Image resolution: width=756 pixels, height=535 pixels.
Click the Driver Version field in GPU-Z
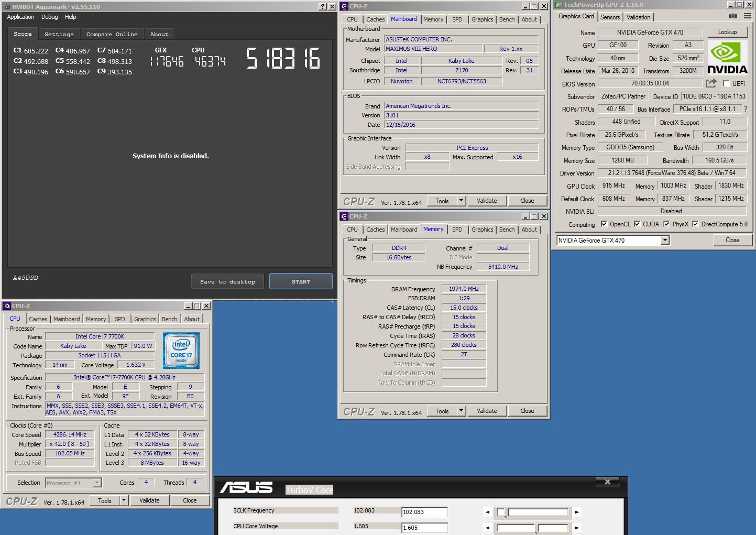(x=672, y=173)
